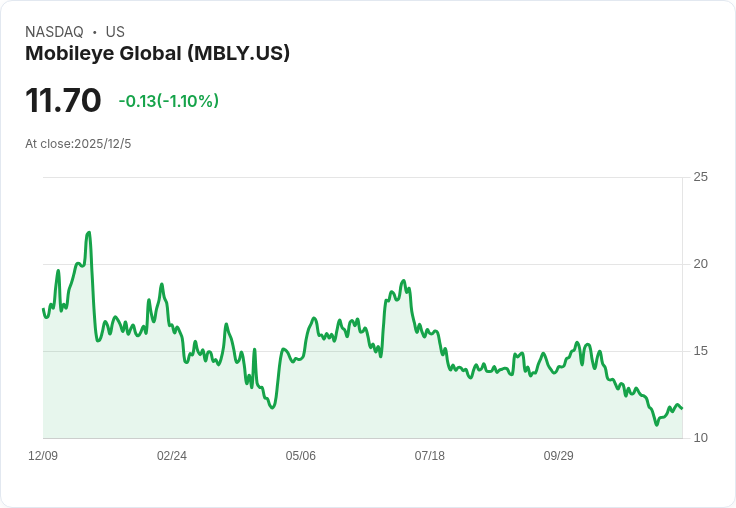Open the Mobileye Global (MBLY.US) title
This screenshot has width=736, height=508.
[x=157, y=54]
